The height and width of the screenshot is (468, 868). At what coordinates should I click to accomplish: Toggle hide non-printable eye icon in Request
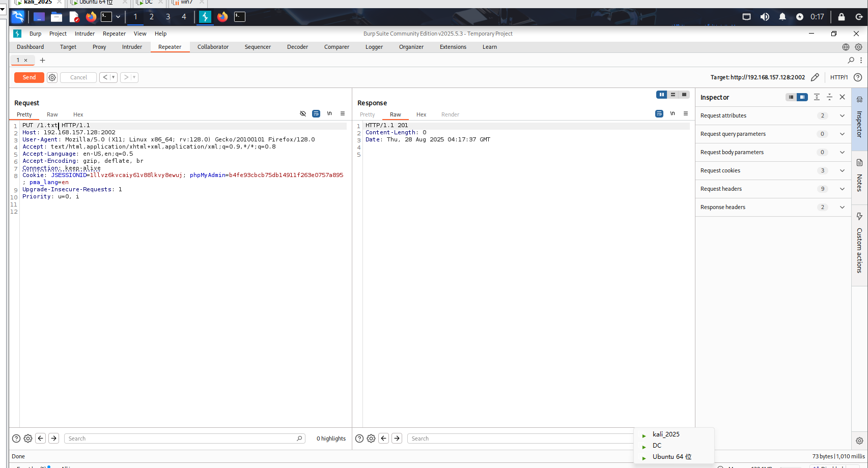(x=303, y=113)
